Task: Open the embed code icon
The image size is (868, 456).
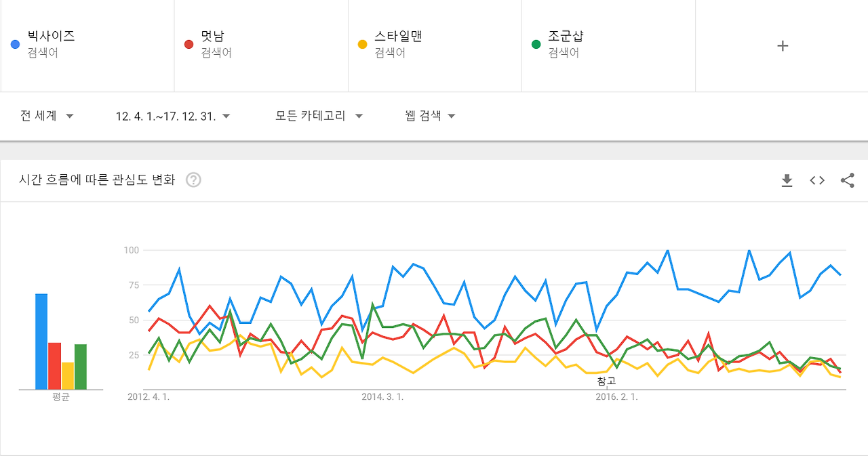Action: (x=817, y=180)
